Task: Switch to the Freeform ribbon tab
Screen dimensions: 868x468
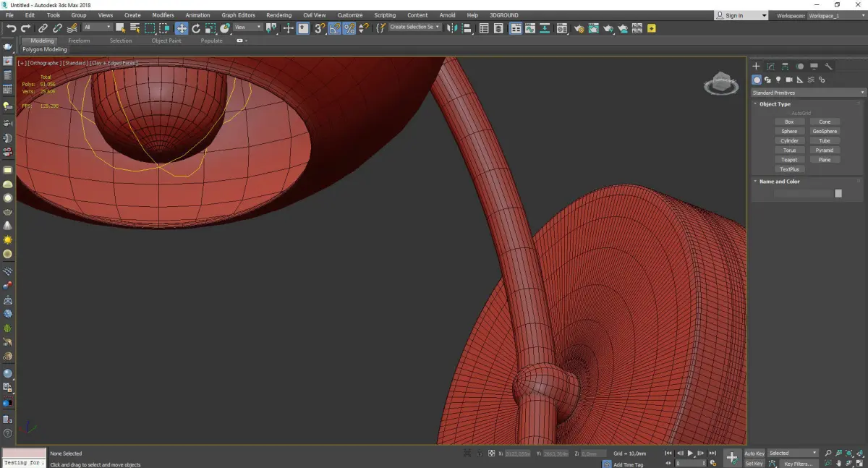Action: pyautogui.click(x=79, y=41)
